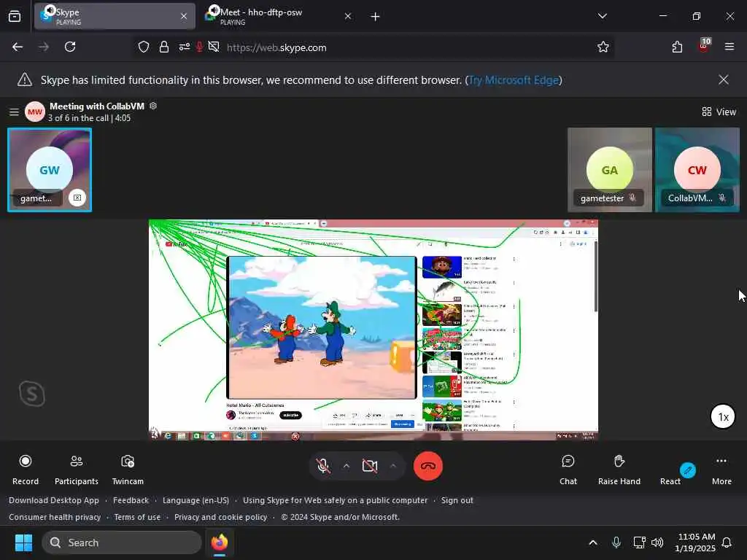This screenshot has width=747, height=560.
Task: Open the notifications bell
Action: pyautogui.click(x=727, y=542)
